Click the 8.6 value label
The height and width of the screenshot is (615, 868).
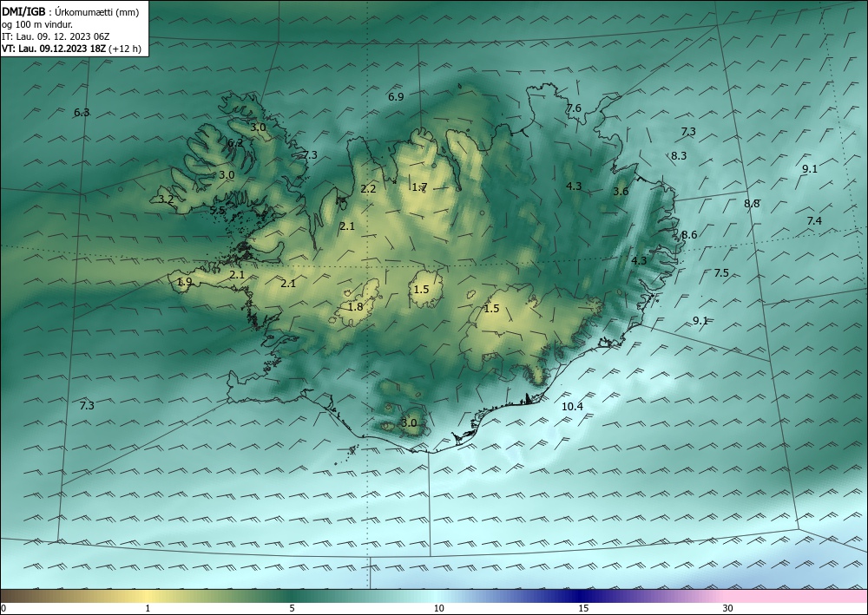pyautogui.click(x=689, y=235)
